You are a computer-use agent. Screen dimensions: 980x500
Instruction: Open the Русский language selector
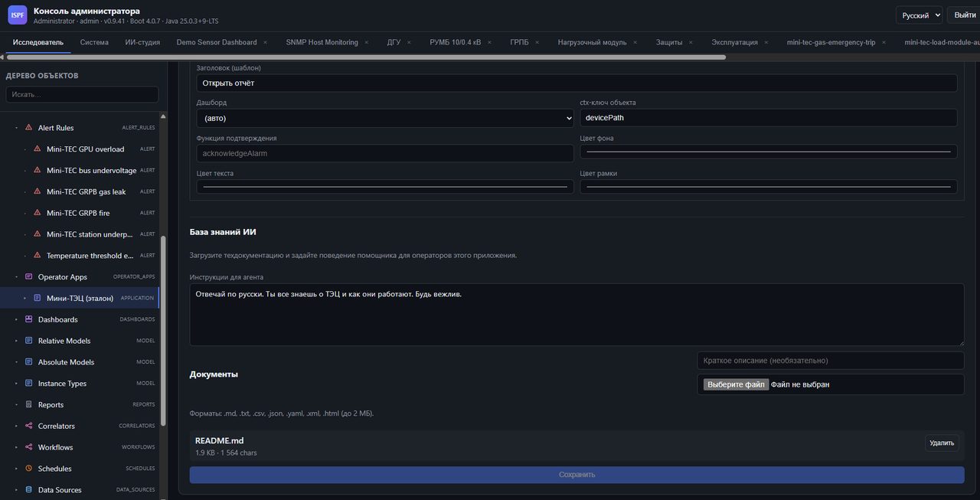click(919, 15)
